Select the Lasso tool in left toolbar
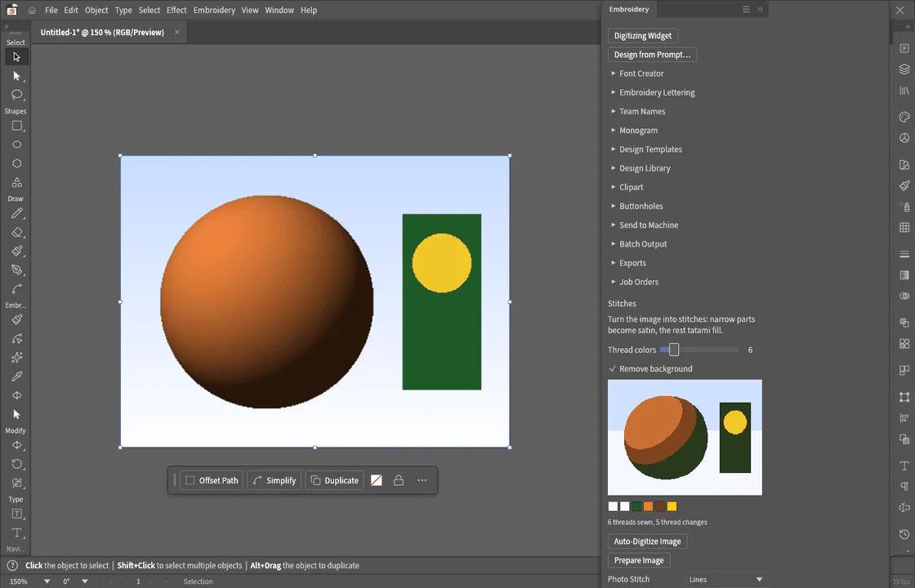Image resolution: width=915 pixels, height=588 pixels. (17, 95)
